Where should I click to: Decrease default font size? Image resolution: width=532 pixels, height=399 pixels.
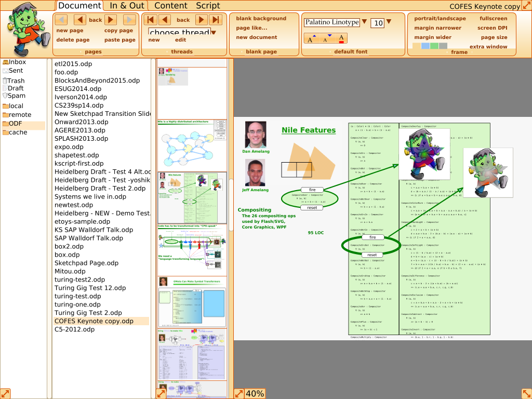click(x=326, y=38)
